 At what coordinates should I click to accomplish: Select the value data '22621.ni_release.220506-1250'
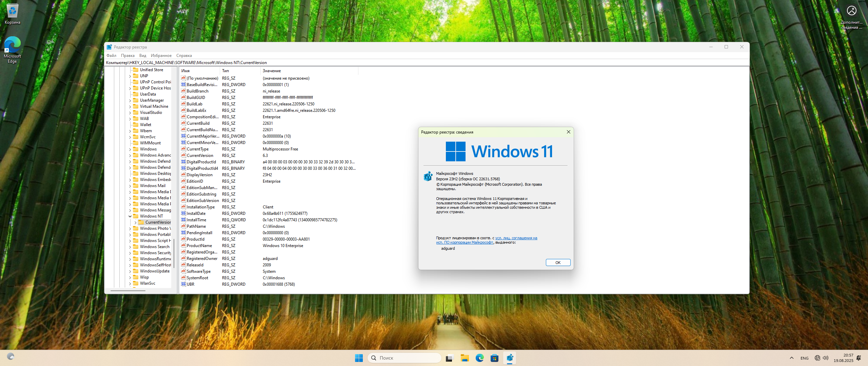click(288, 104)
